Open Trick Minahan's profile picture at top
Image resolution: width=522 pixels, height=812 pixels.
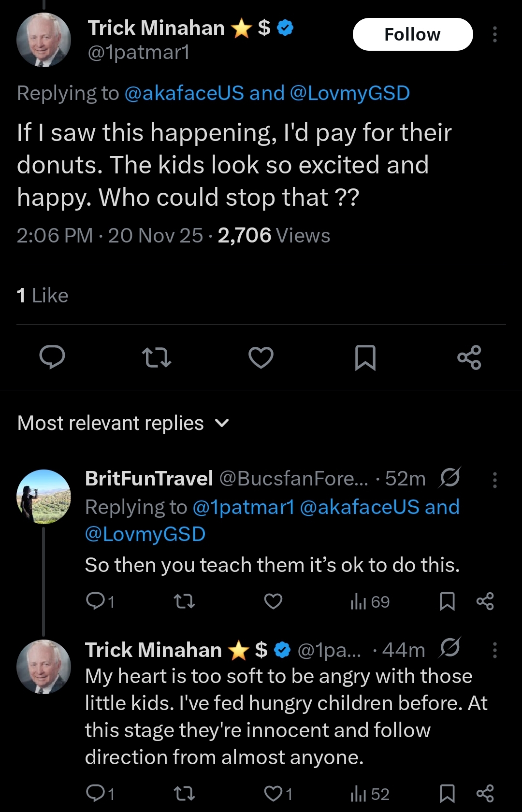click(x=43, y=40)
